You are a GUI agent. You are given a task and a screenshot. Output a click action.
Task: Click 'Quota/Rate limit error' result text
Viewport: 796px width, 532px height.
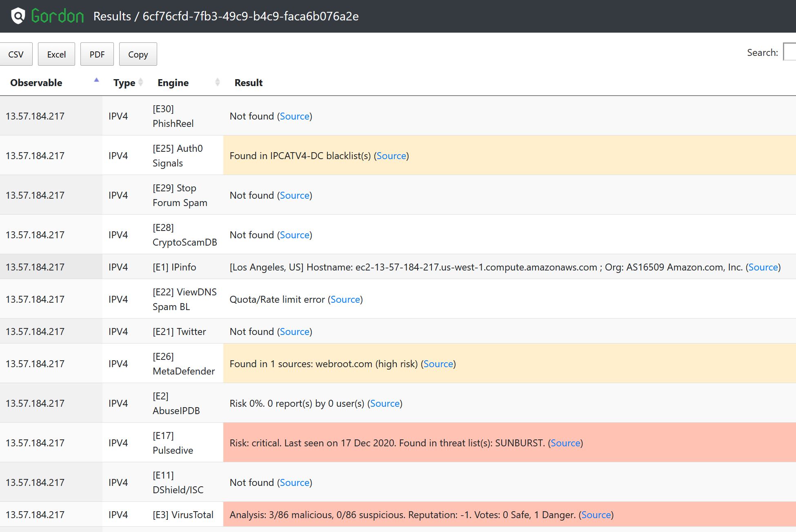(277, 299)
